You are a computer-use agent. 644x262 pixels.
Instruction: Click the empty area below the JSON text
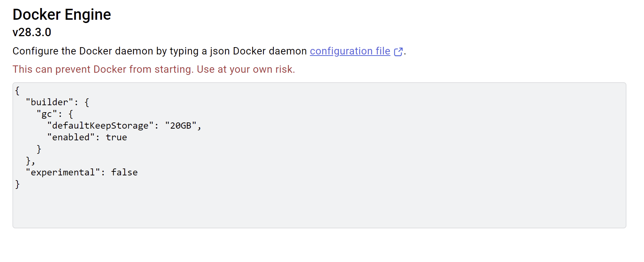click(x=319, y=208)
